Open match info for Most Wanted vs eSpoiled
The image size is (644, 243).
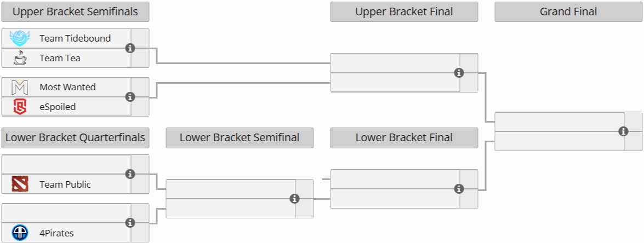(x=130, y=97)
